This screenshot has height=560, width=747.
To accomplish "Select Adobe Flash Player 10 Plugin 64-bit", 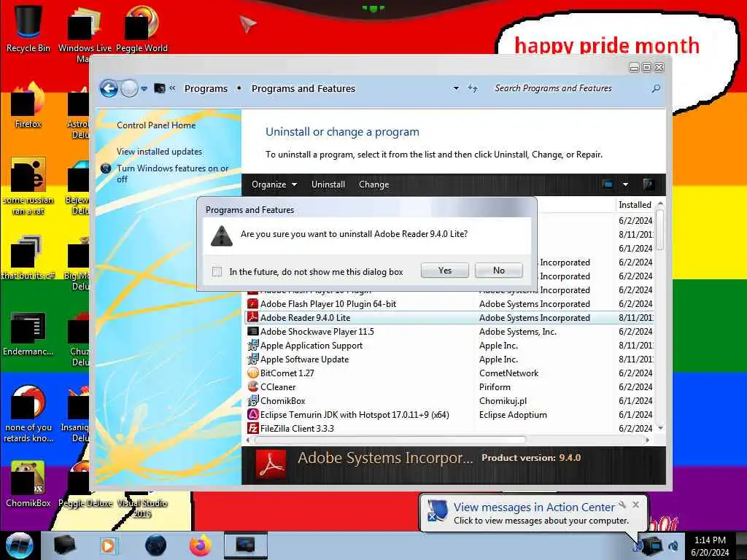I will [448, 304].
